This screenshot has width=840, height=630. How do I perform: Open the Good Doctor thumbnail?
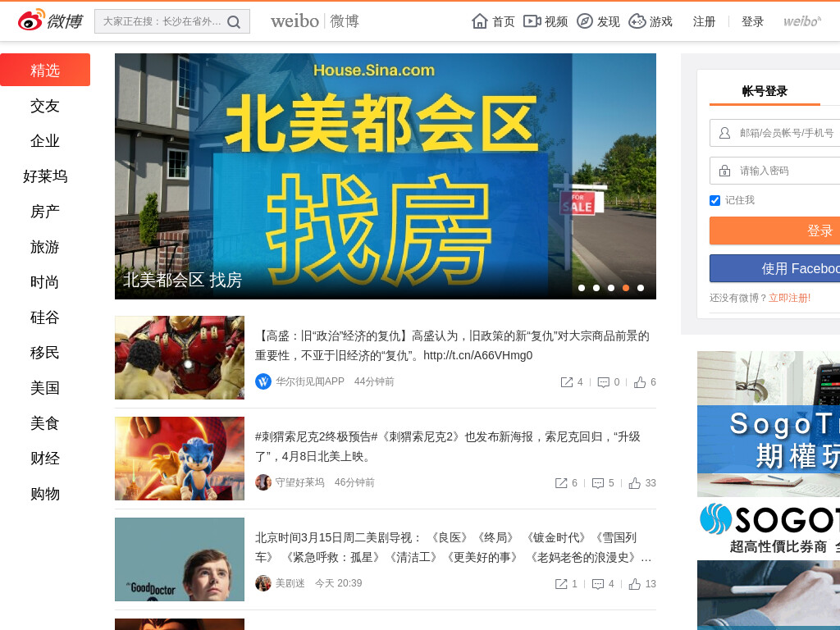(180, 559)
